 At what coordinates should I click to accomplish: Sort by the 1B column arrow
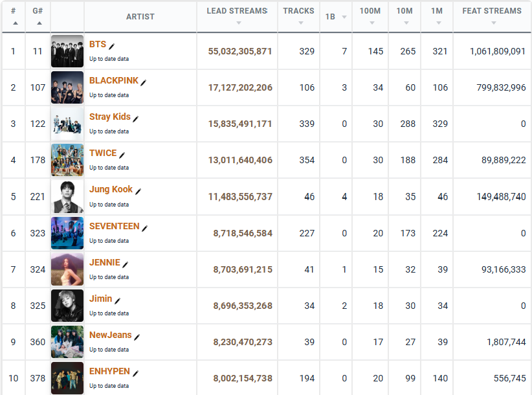(x=344, y=17)
